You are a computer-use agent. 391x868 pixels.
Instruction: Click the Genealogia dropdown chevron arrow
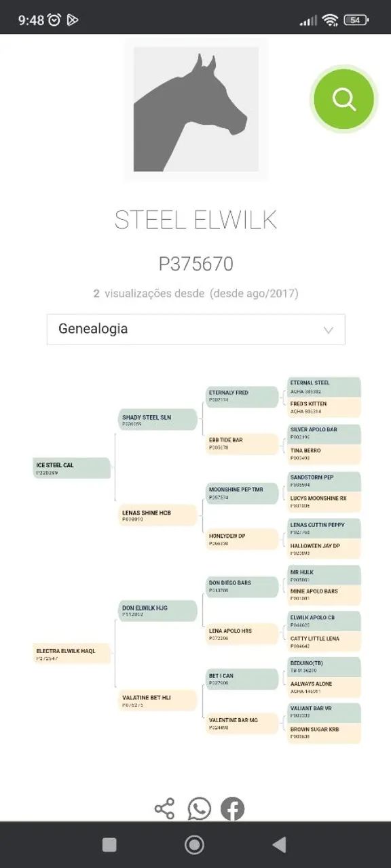329,330
